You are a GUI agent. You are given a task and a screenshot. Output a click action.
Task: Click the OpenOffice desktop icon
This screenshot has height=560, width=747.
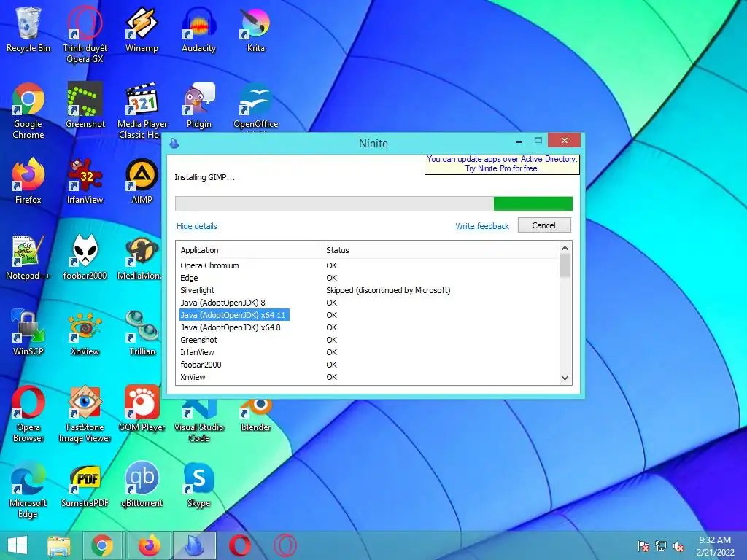pos(256,105)
